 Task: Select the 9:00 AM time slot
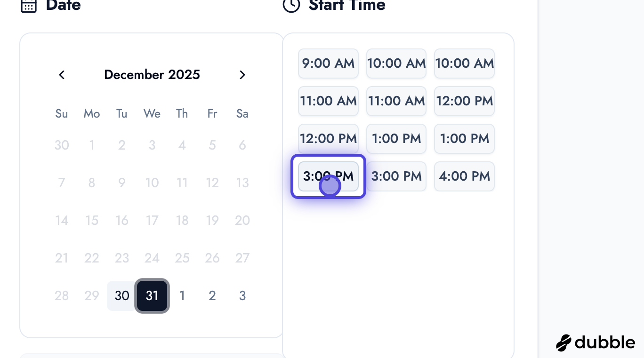tap(328, 64)
